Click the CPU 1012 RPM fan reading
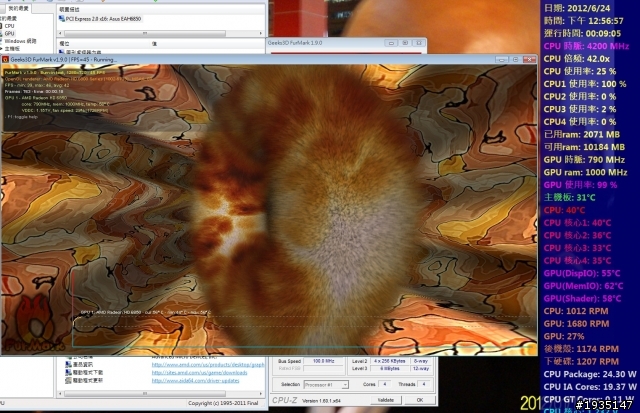This screenshot has width=640, height=413. pyautogui.click(x=576, y=311)
